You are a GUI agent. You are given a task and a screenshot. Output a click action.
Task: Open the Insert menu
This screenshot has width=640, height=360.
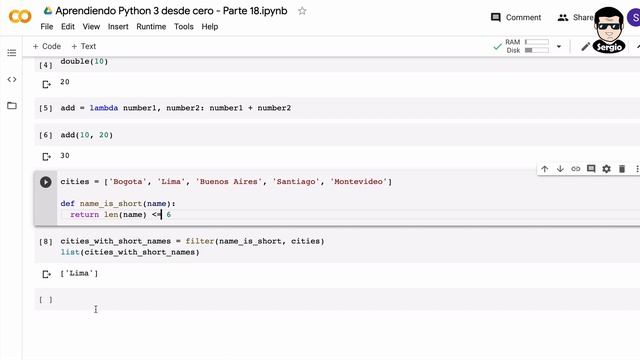118,27
